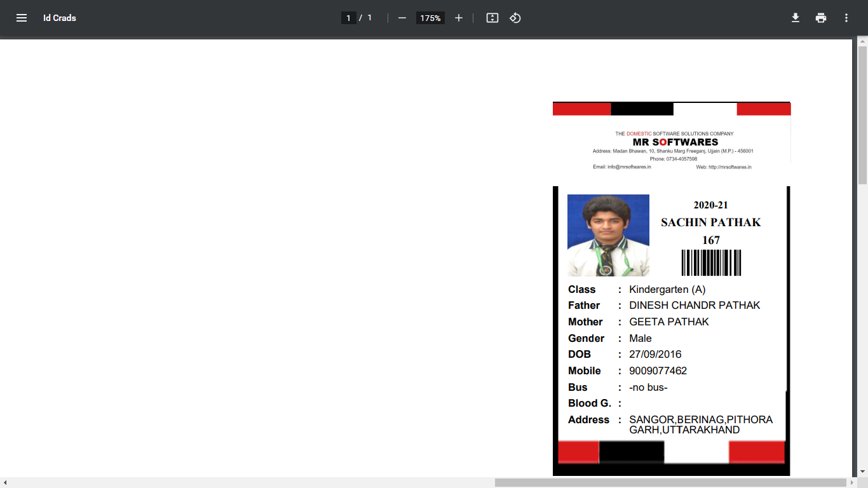Open the three-dot More actions menu
The image size is (868, 488).
click(x=846, y=18)
